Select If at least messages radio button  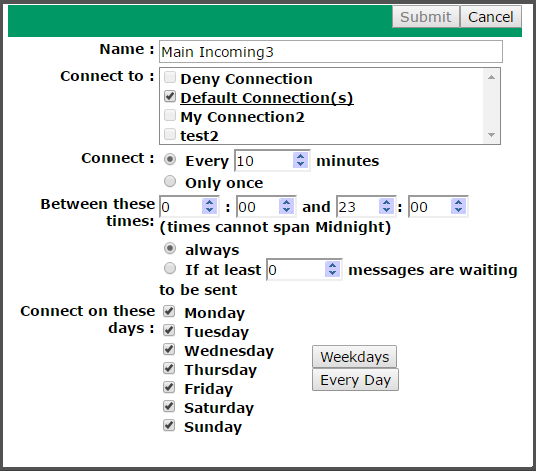[170, 268]
